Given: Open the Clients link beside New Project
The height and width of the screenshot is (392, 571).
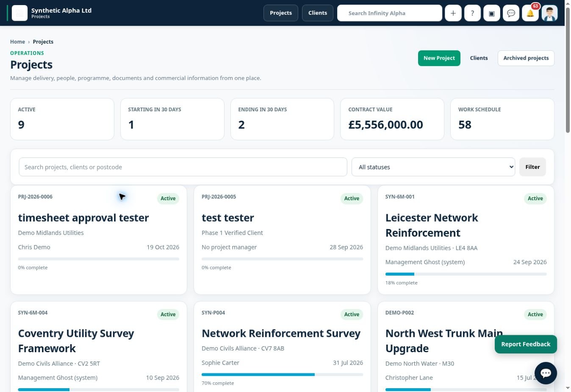Looking at the screenshot, I should point(479,58).
